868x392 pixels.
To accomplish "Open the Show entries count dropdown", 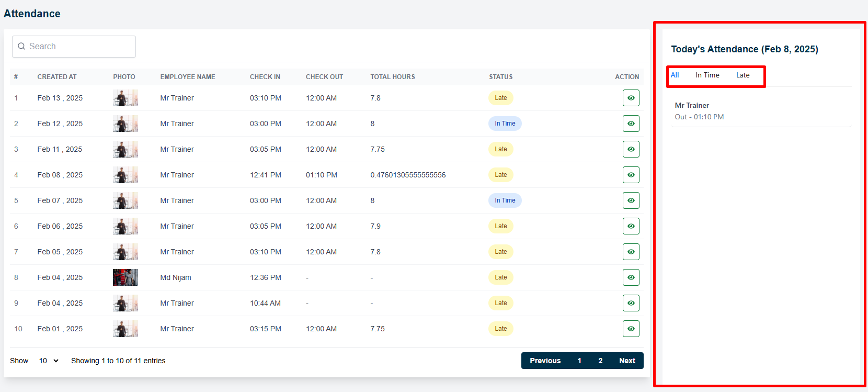I will pos(49,361).
